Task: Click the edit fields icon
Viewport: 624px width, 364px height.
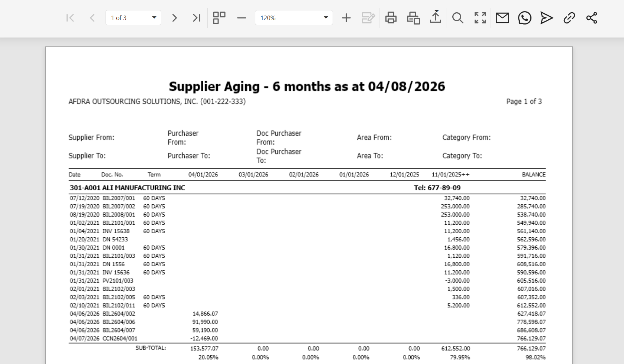Action: 368,18
